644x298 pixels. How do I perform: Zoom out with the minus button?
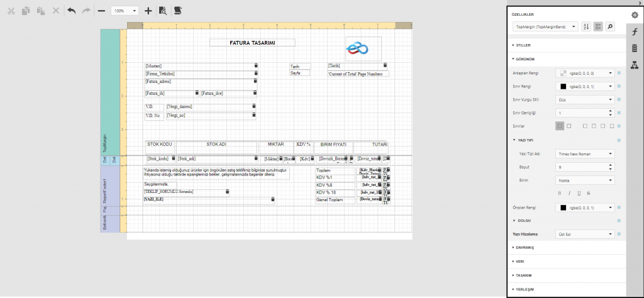tap(101, 11)
